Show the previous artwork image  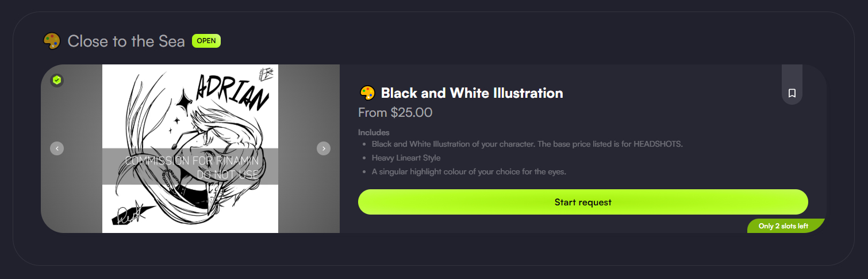tap(57, 148)
